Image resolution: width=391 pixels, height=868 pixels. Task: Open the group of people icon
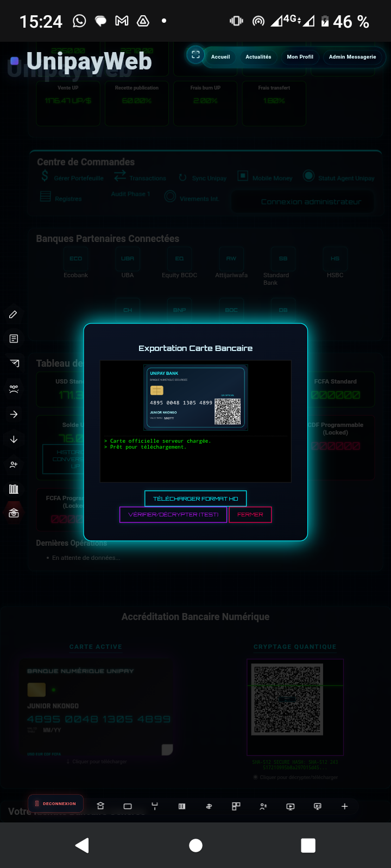click(x=14, y=389)
